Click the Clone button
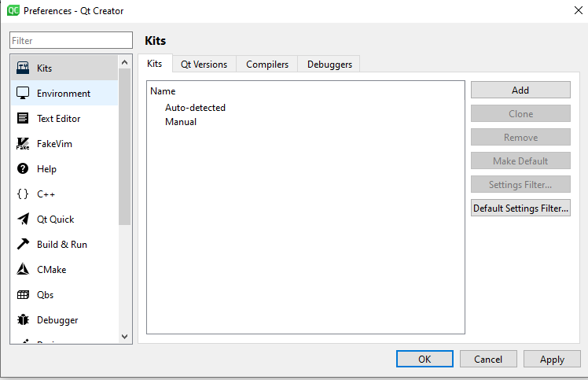 [x=520, y=114]
